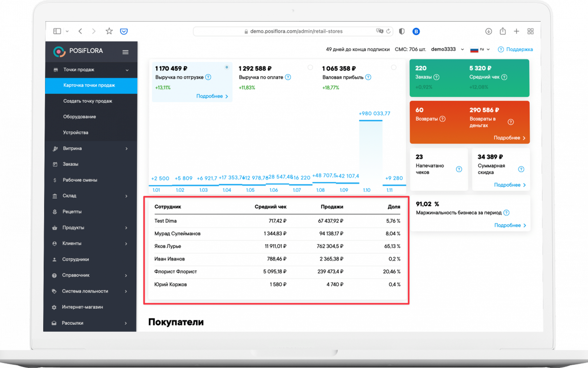Click the help icon next to Суммарная скидка

pos(521,169)
